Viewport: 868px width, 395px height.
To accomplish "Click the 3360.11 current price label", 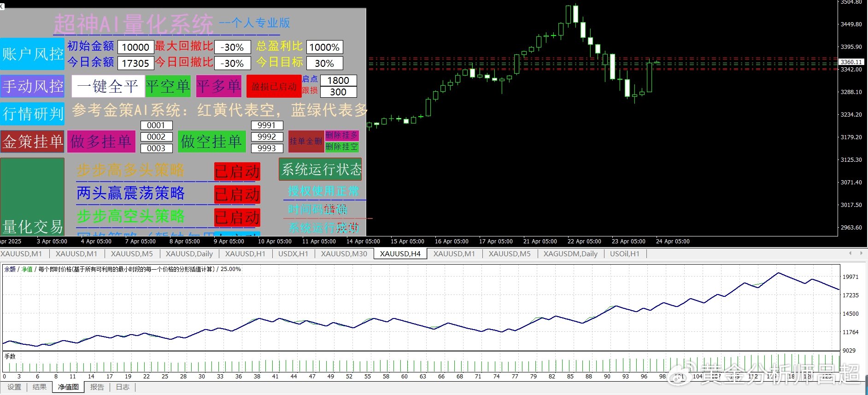I will (x=851, y=62).
